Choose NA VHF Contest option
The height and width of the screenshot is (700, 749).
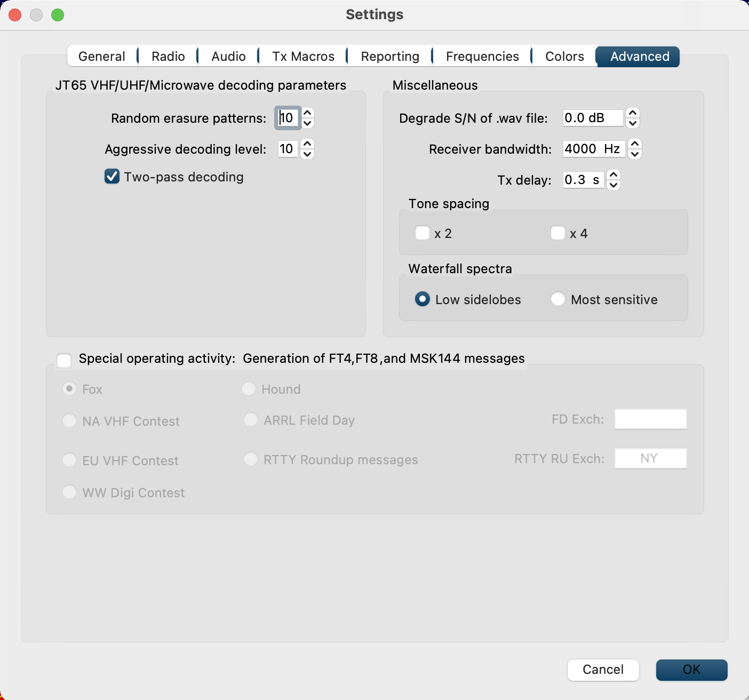[x=69, y=421]
